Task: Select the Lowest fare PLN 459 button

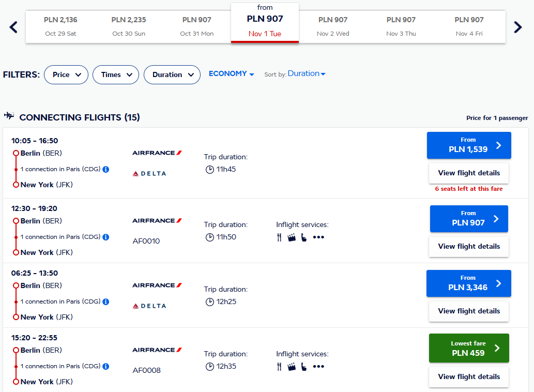Action: 469,348
